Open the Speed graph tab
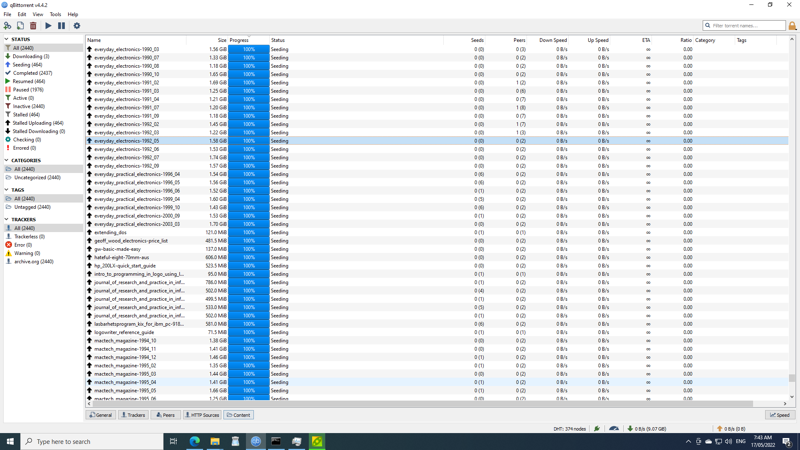This screenshot has height=450, width=800. [x=780, y=415]
